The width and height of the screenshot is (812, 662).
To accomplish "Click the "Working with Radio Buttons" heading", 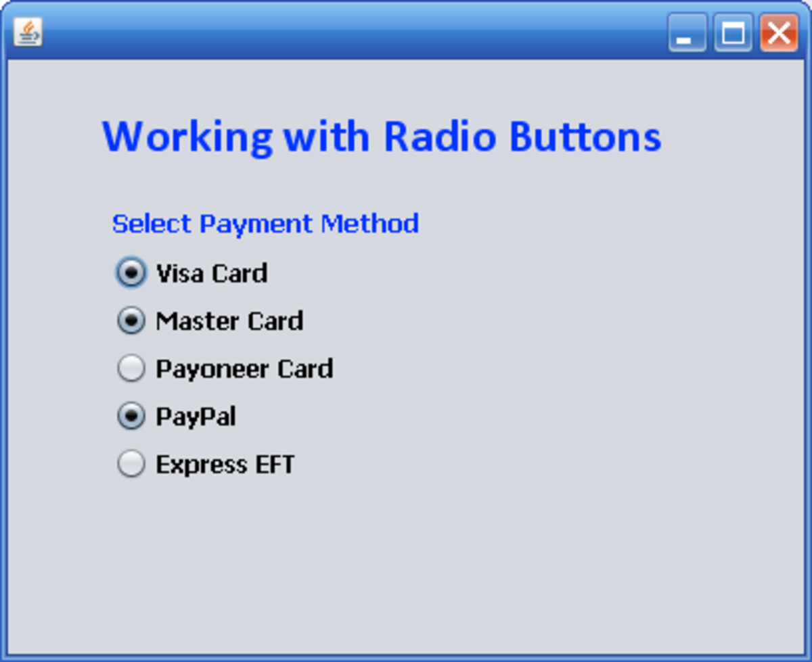I will click(x=382, y=137).
